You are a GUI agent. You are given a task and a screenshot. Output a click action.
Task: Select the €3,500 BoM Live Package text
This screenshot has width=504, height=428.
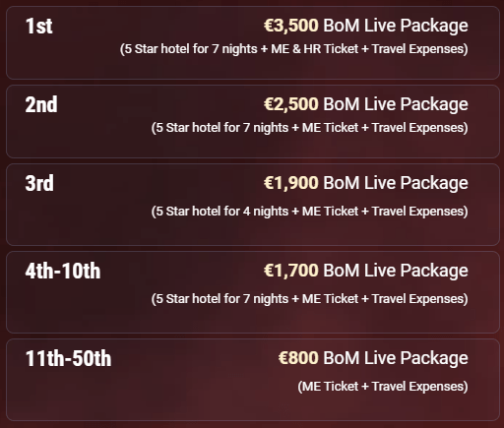click(x=366, y=26)
